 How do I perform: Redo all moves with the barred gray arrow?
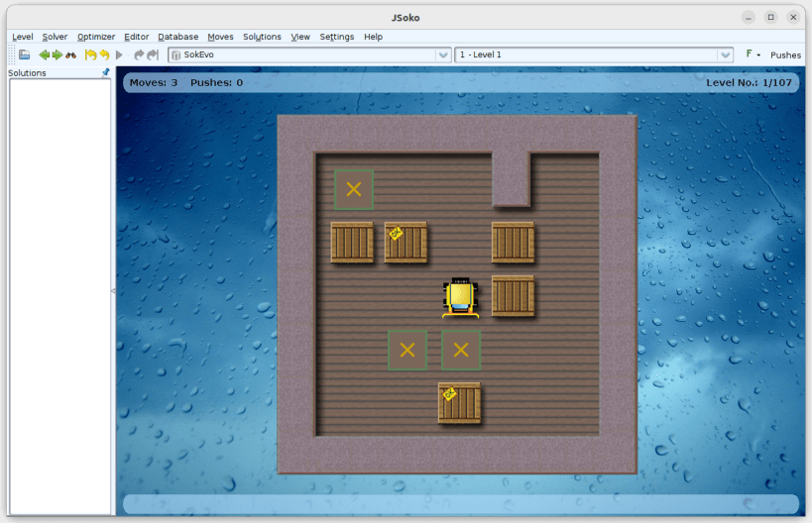tap(153, 54)
